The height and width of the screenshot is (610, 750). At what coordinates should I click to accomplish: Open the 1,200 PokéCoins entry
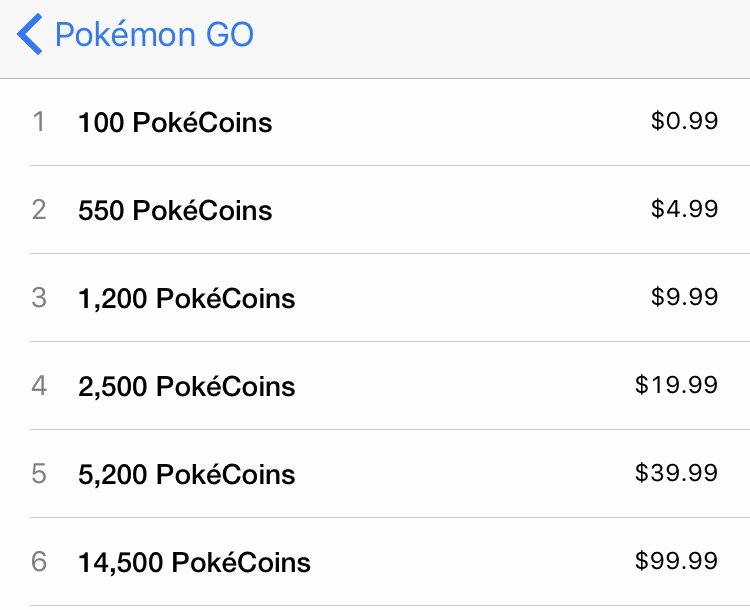pos(375,298)
